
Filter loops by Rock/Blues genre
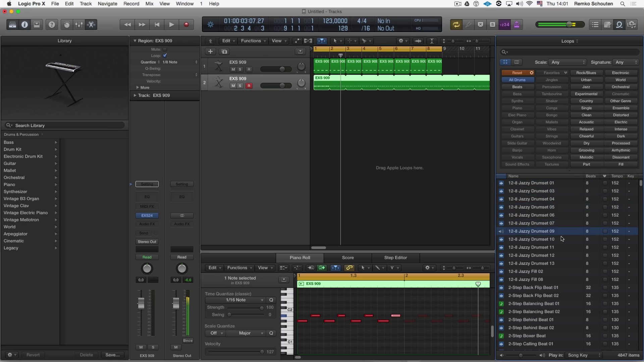(x=586, y=73)
